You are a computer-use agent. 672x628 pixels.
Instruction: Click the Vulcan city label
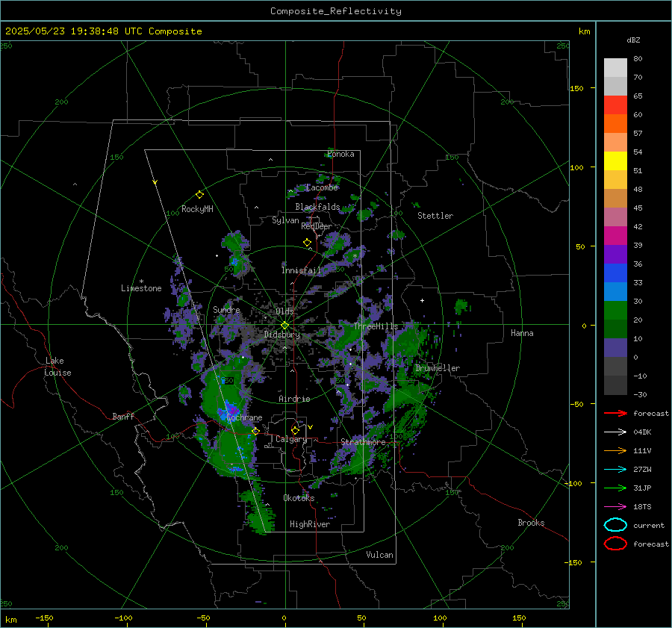point(380,555)
